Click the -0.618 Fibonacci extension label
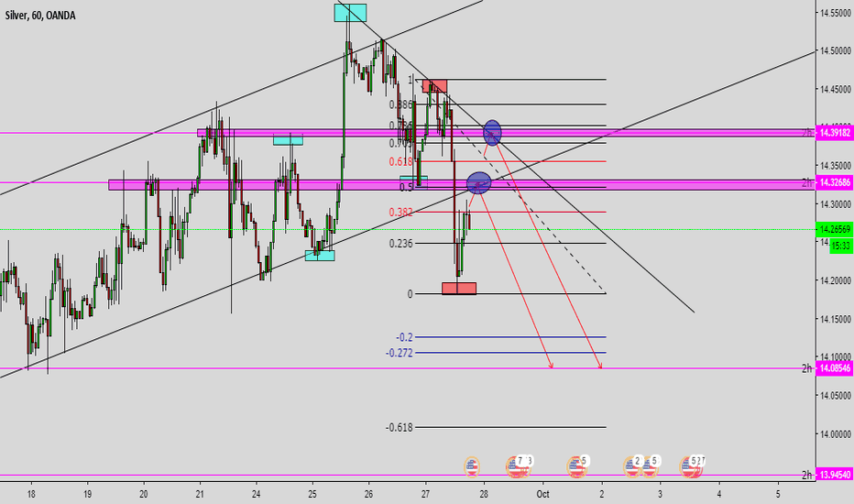 400,428
